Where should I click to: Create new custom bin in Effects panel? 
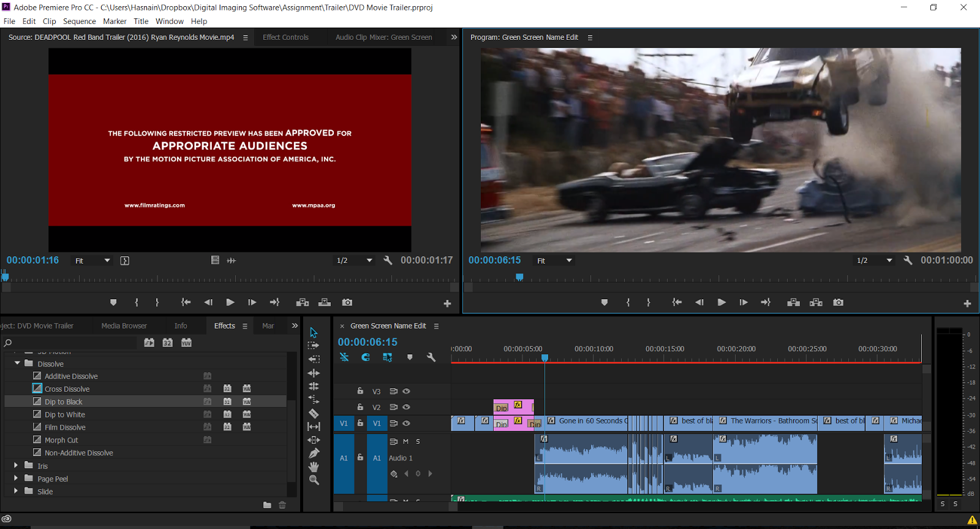pos(267,505)
